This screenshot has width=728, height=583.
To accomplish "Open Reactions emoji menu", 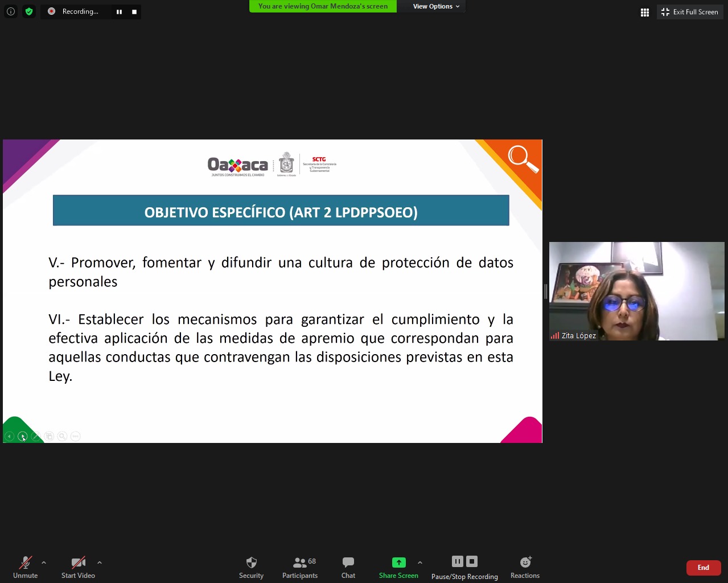I will pyautogui.click(x=525, y=567).
